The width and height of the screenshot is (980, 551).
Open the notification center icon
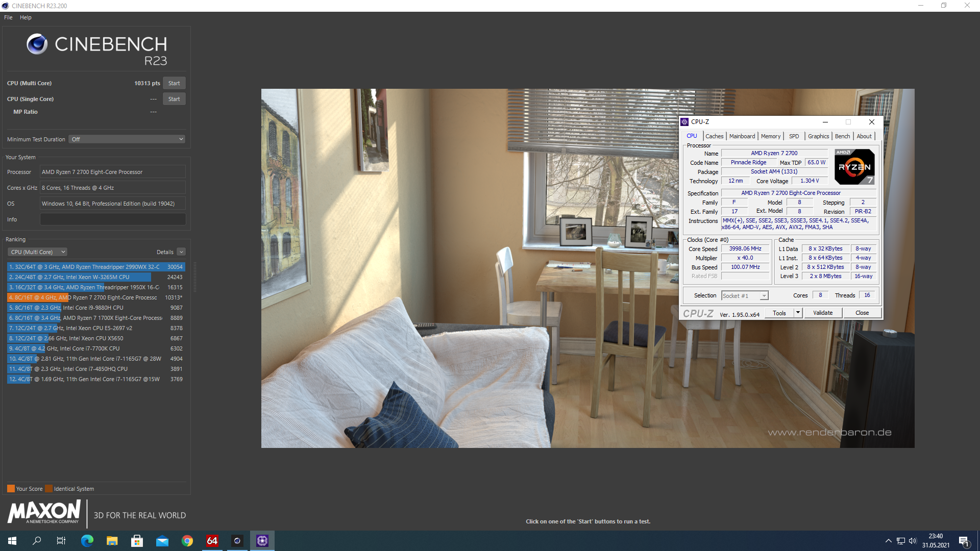tap(964, 541)
